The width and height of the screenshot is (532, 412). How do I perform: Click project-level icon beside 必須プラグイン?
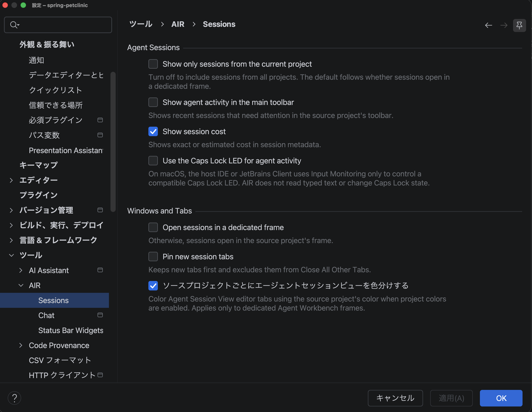pos(100,120)
